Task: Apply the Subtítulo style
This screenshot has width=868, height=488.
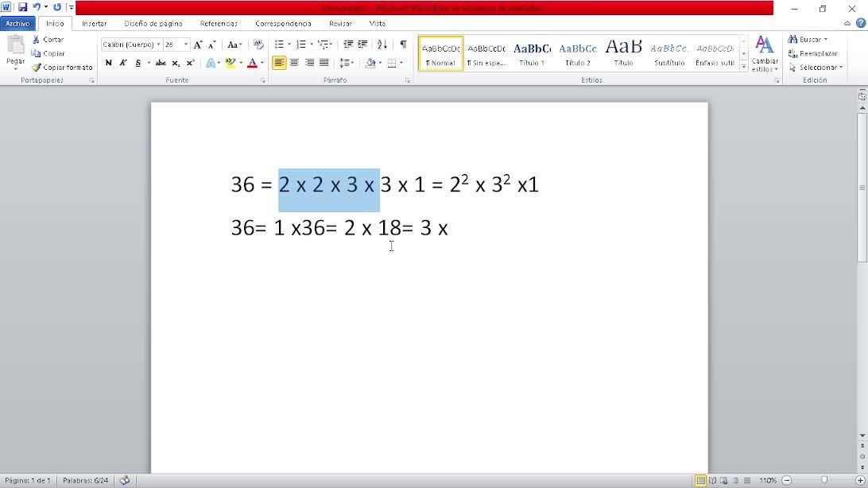Action: coord(669,53)
